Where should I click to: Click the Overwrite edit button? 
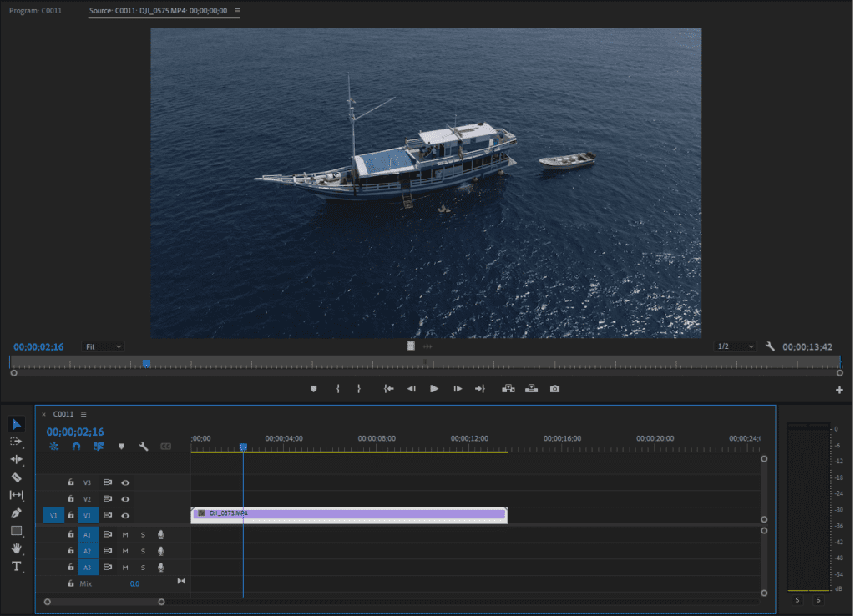(x=532, y=389)
